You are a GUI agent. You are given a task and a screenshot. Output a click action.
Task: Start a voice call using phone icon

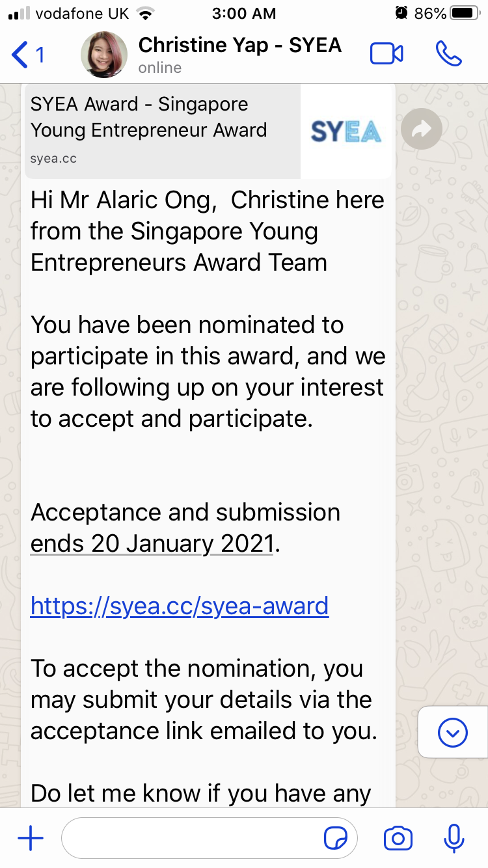pos(449,55)
